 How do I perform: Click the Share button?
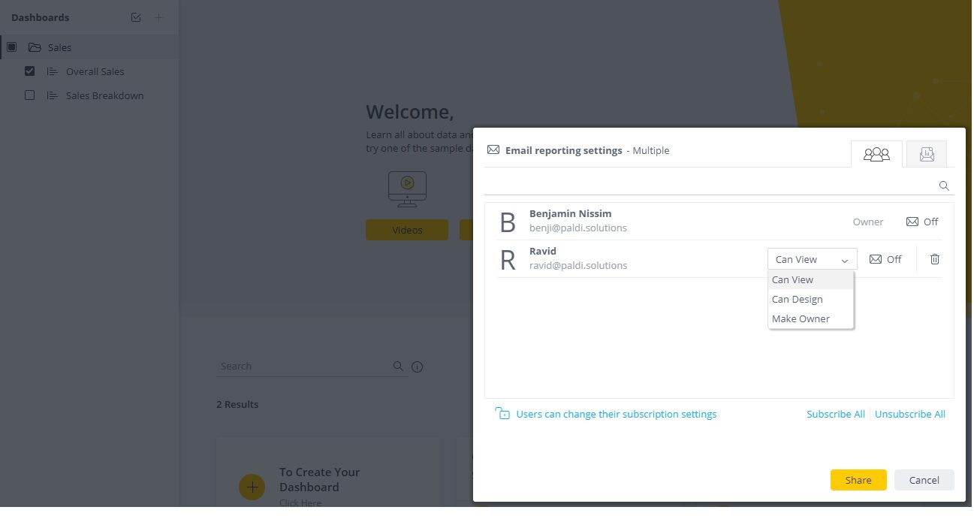(858, 479)
